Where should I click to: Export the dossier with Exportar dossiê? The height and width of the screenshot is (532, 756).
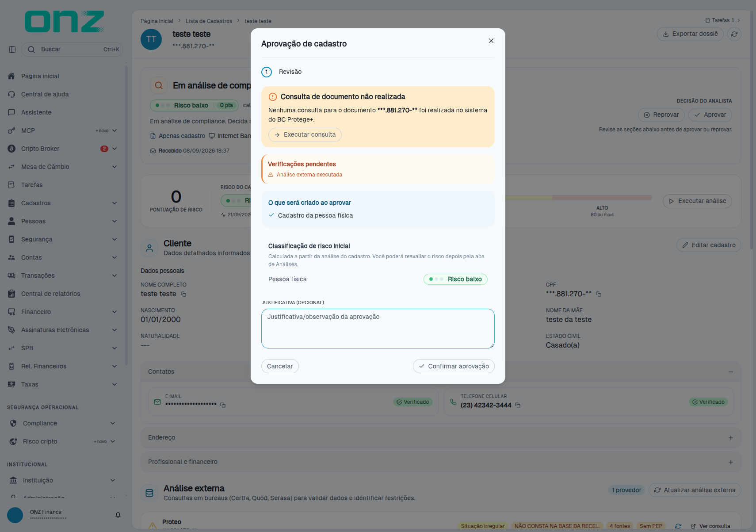coord(690,34)
